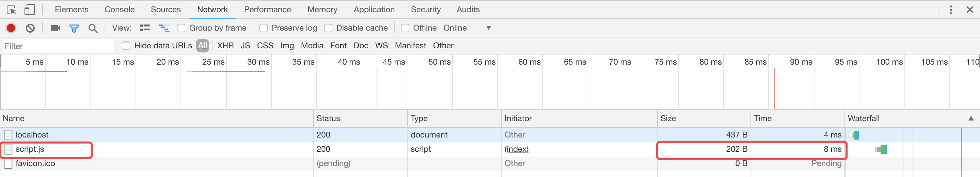The image size is (980, 177).
Task: Select the script.js request row
Action: [x=490, y=149]
